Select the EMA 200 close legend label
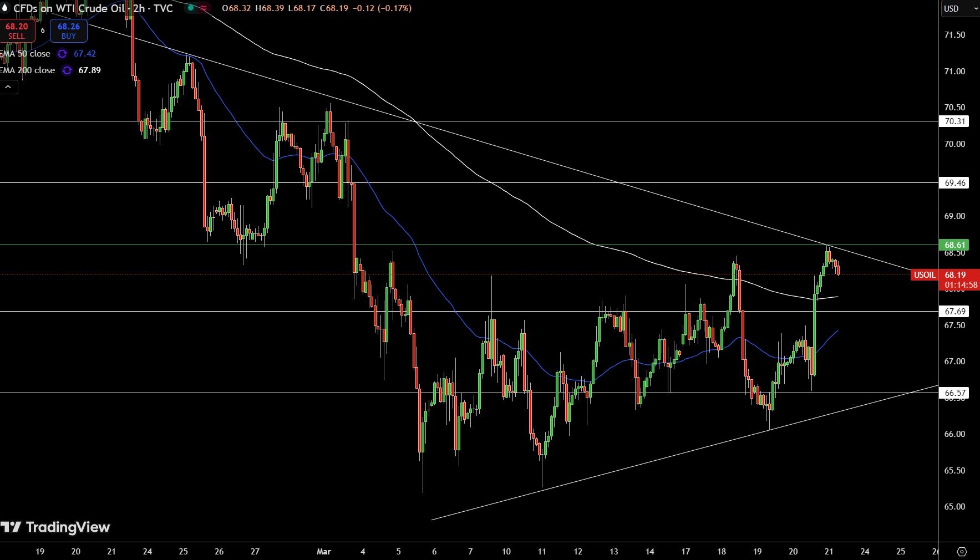The image size is (980, 560). pyautogui.click(x=28, y=70)
